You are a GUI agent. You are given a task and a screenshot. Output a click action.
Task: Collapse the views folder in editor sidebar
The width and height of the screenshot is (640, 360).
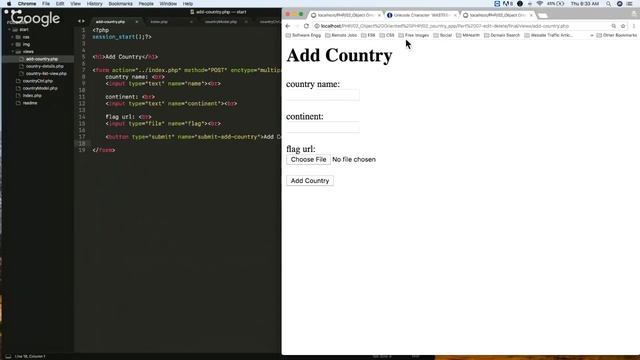(x=13, y=52)
